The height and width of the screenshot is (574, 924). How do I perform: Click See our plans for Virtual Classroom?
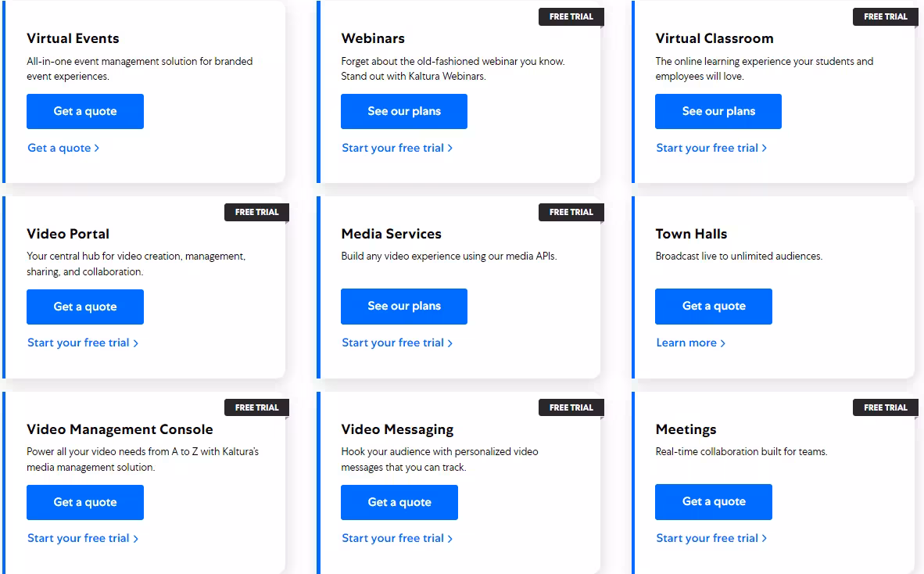click(718, 111)
